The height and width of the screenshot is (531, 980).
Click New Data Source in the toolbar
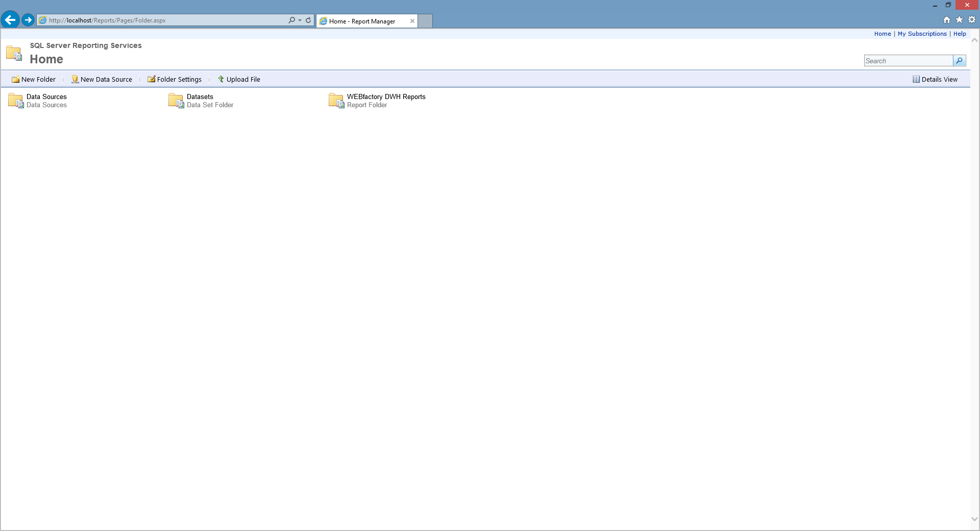102,79
